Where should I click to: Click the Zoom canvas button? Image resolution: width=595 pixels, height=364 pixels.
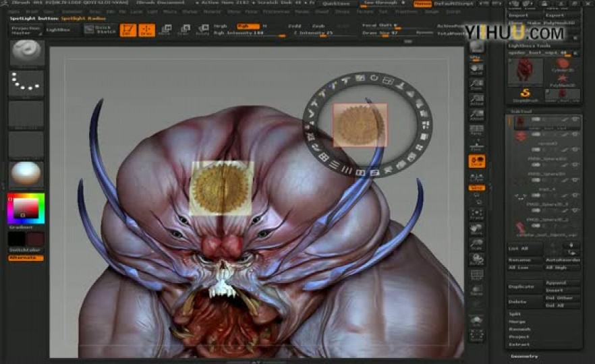tap(476, 84)
